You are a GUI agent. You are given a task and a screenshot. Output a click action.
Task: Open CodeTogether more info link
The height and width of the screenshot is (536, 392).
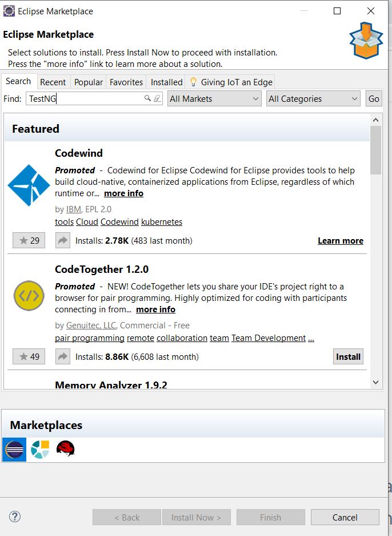click(x=155, y=309)
